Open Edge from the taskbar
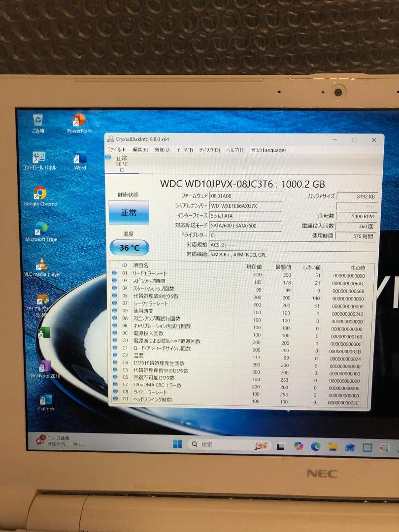399x532 pixels. tap(316, 446)
